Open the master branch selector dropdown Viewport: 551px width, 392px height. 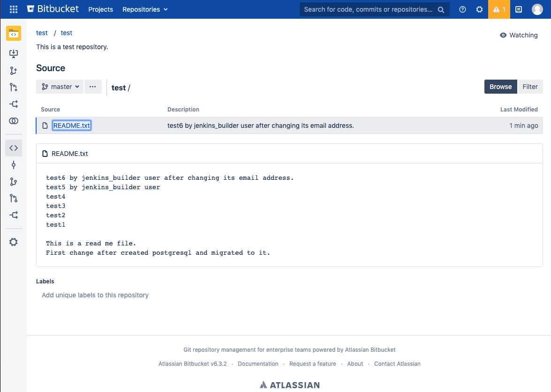click(x=60, y=87)
